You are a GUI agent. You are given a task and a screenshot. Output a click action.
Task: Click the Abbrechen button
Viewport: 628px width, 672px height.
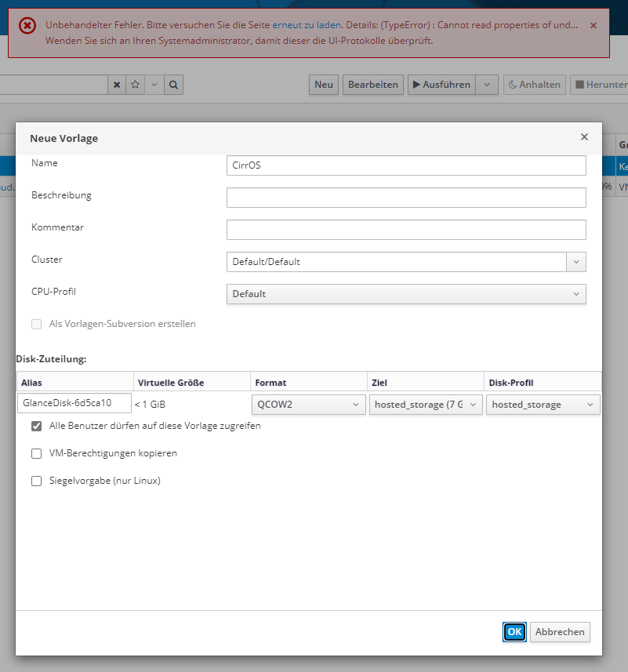click(x=560, y=632)
